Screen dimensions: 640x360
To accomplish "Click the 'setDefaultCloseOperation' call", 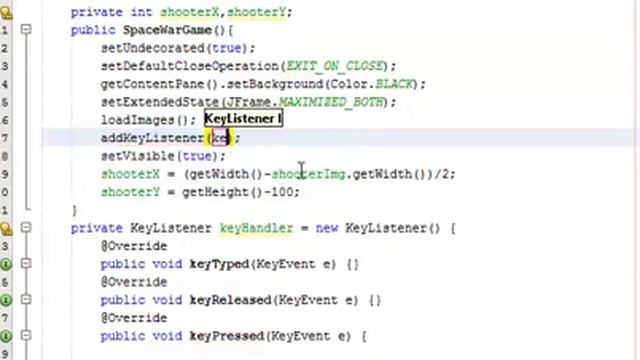I will [189, 66].
